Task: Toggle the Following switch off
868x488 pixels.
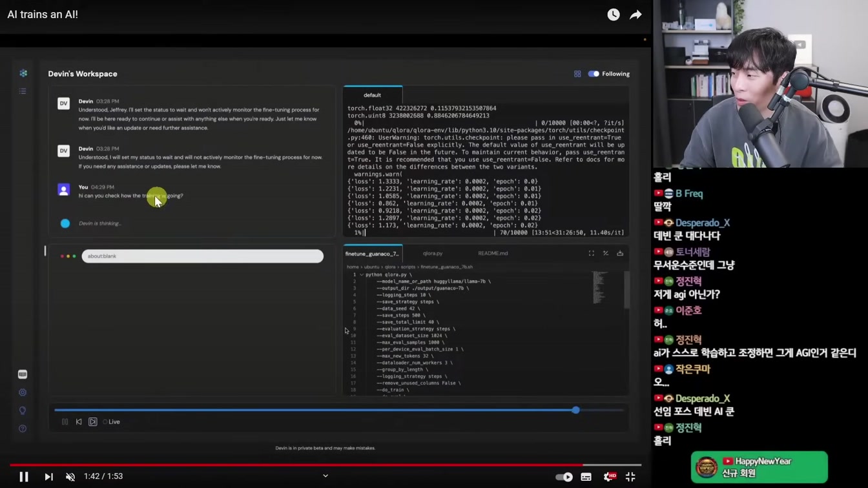Action: pyautogui.click(x=594, y=74)
